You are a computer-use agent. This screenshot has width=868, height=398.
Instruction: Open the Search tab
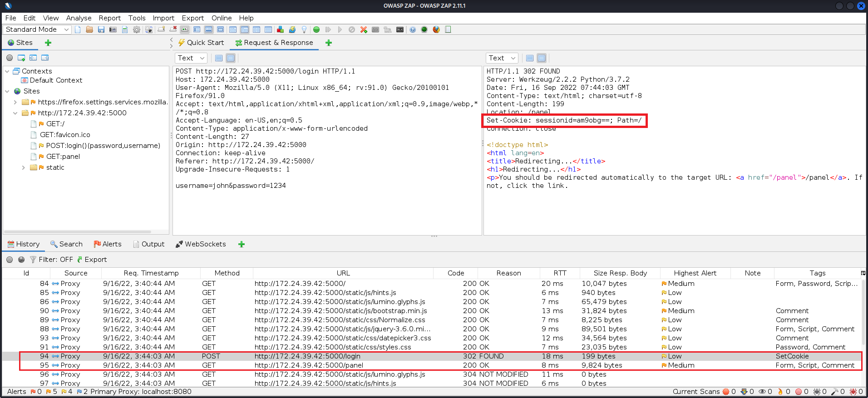(x=67, y=244)
